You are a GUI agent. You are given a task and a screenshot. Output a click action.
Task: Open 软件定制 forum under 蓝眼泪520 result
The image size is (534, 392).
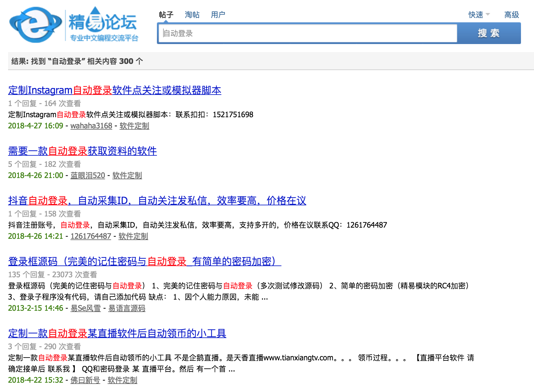(127, 175)
